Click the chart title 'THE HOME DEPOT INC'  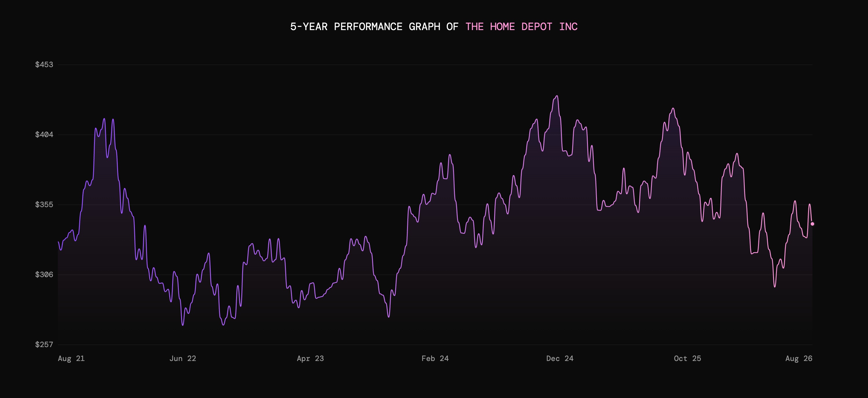click(521, 27)
